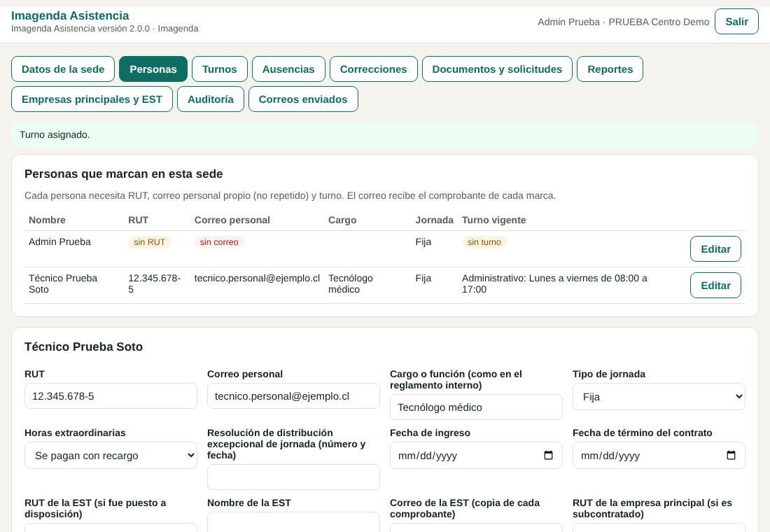The image size is (770, 532).
Task: Expand the Tipo de jornada dropdown
Action: [659, 396]
